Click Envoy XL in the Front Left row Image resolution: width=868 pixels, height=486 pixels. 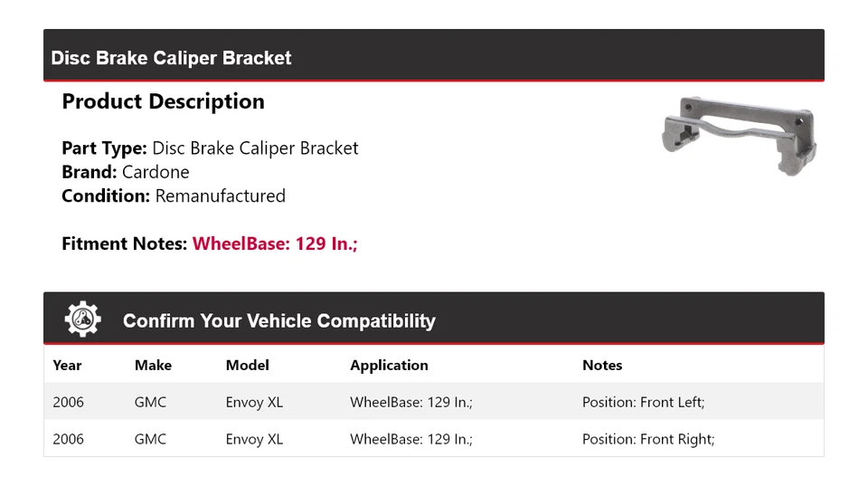[x=254, y=403]
